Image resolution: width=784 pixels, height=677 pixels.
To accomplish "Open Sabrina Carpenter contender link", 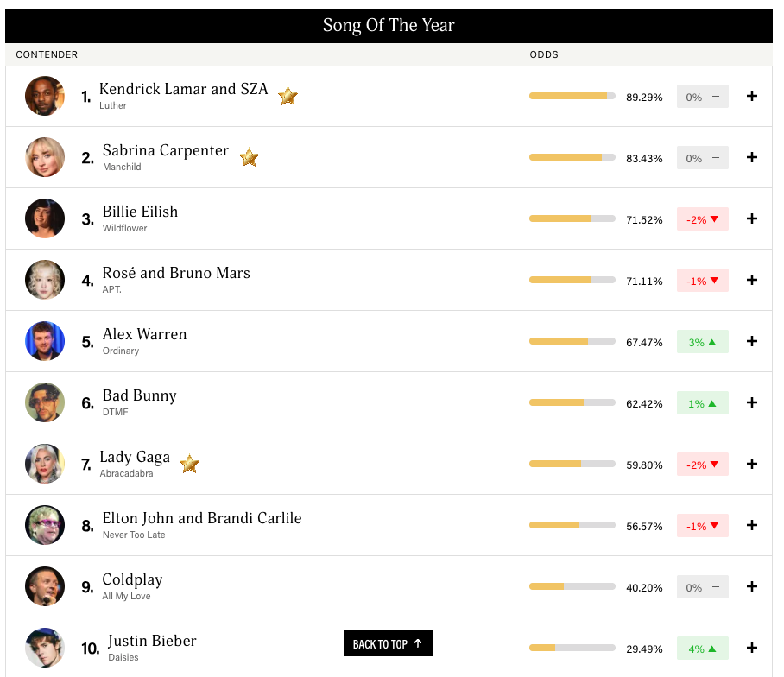I will pyautogui.click(x=166, y=150).
